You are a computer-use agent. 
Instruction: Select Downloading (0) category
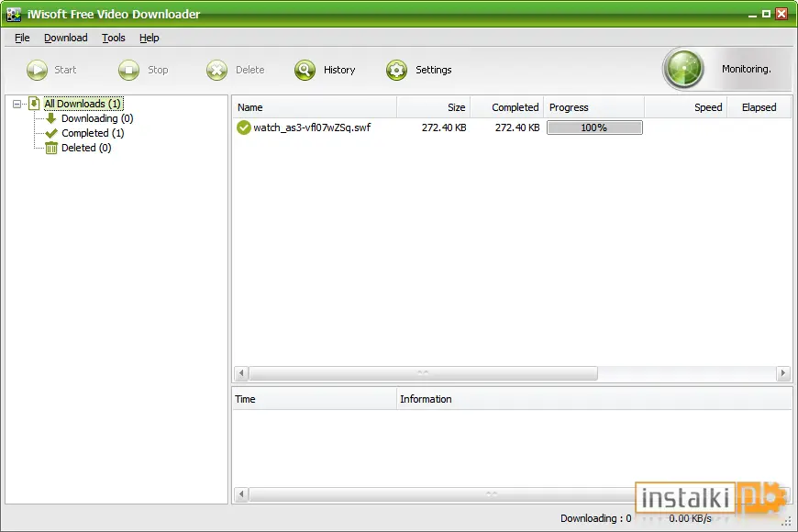pos(97,118)
